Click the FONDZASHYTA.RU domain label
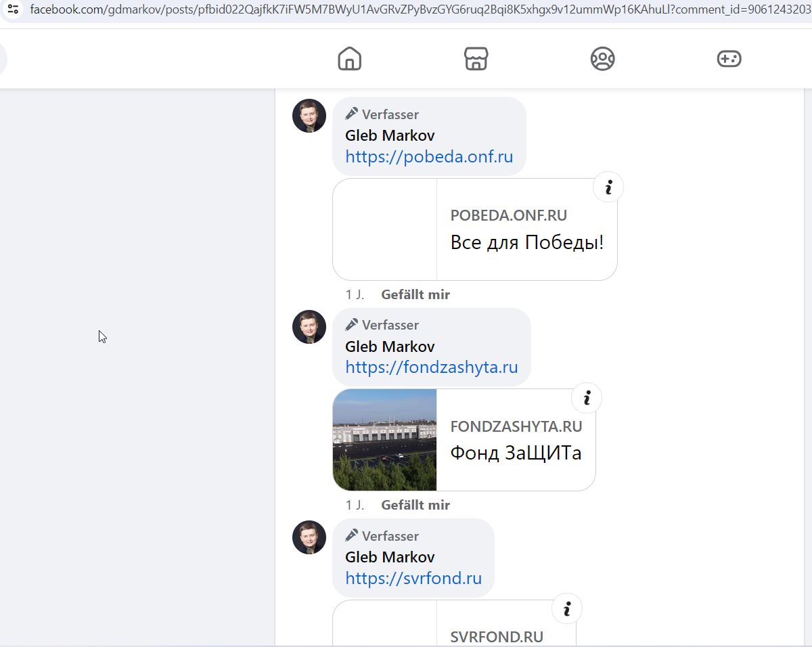Screen dimensions: 812x647 (x=516, y=426)
